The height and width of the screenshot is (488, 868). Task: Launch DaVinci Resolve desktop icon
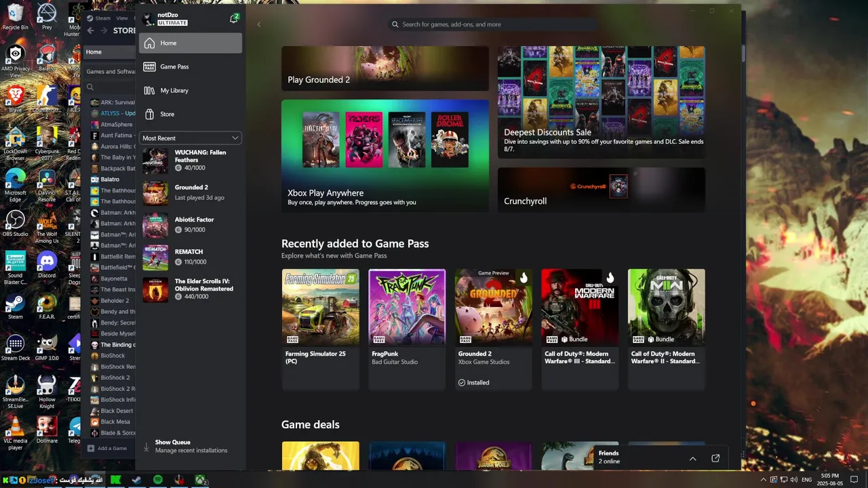click(x=47, y=185)
